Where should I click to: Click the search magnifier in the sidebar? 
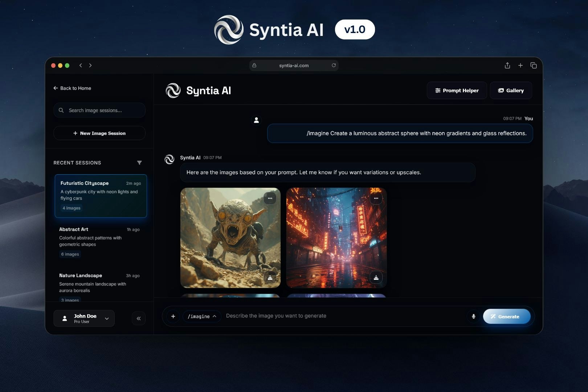pyautogui.click(x=61, y=110)
